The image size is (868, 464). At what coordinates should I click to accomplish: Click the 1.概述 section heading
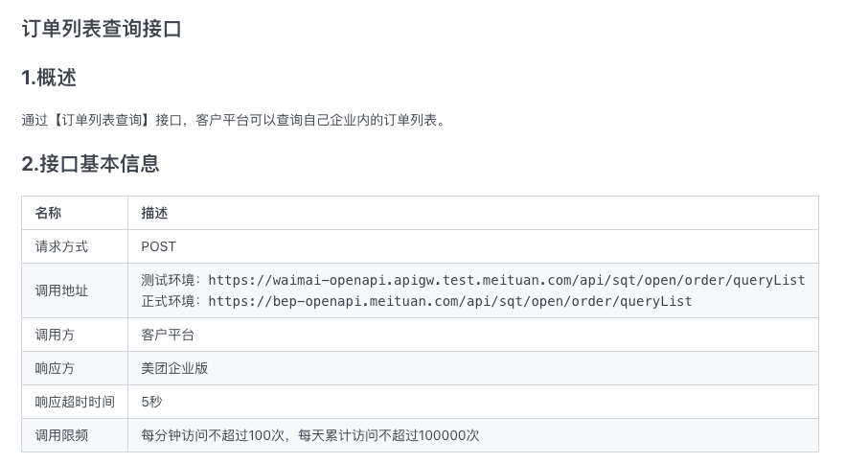tap(49, 78)
